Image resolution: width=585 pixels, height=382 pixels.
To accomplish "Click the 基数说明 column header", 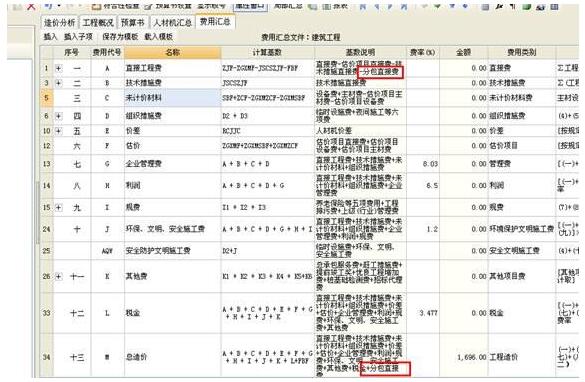I will click(360, 53).
